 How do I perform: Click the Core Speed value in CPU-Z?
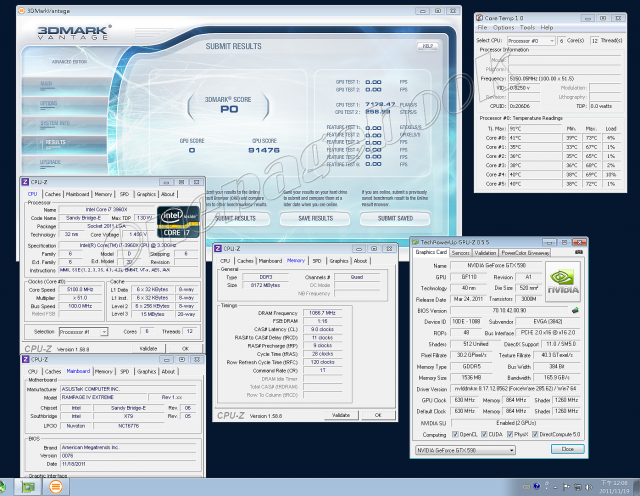[80, 289]
